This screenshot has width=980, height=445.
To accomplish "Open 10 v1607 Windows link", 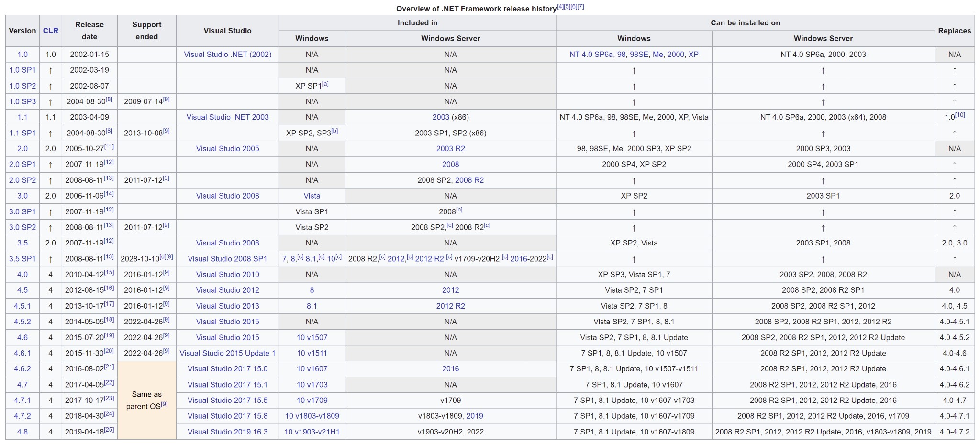I will 312,369.
